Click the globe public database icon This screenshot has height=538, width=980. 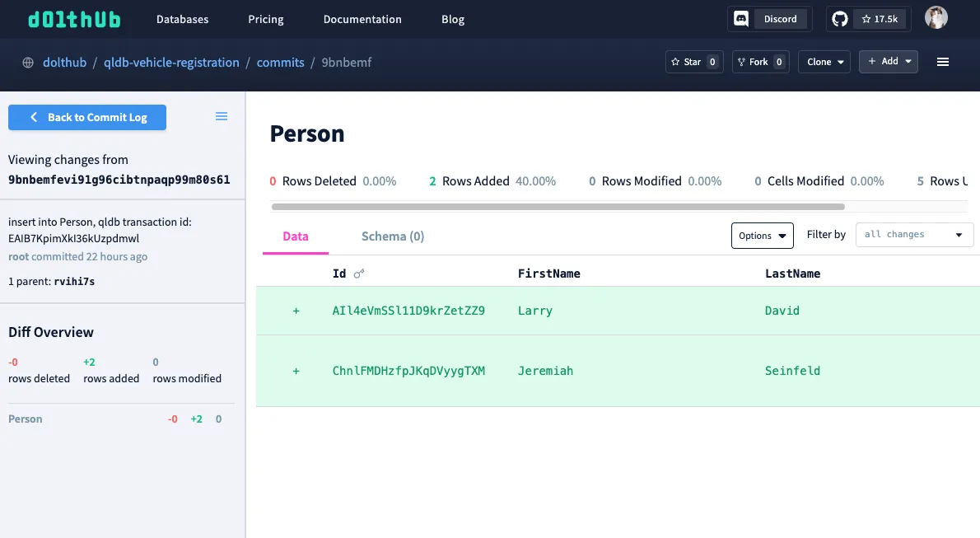click(28, 63)
